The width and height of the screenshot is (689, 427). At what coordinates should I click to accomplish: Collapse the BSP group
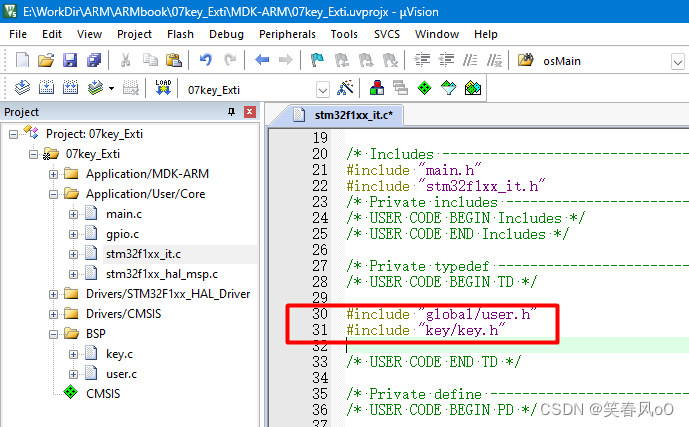[53, 334]
